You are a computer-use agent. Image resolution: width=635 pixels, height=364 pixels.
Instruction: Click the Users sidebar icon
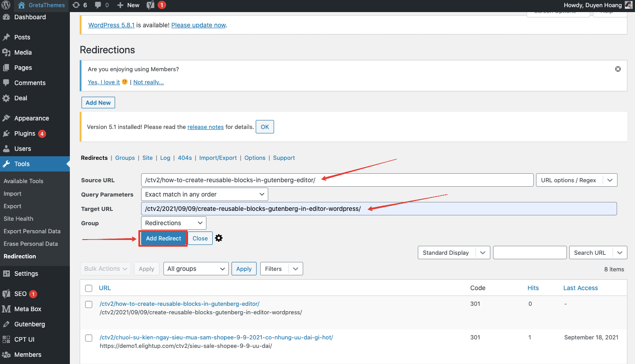pyautogui.click(x=6, y=149)
